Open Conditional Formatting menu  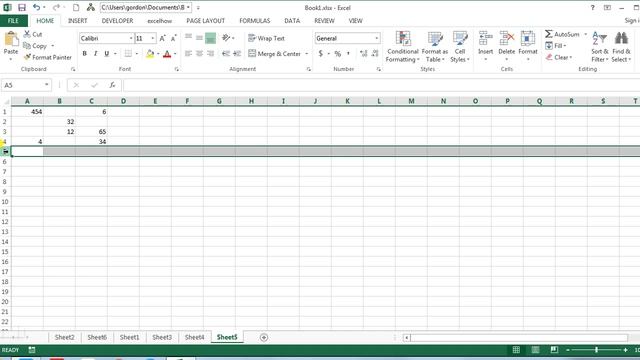point(402,47)
